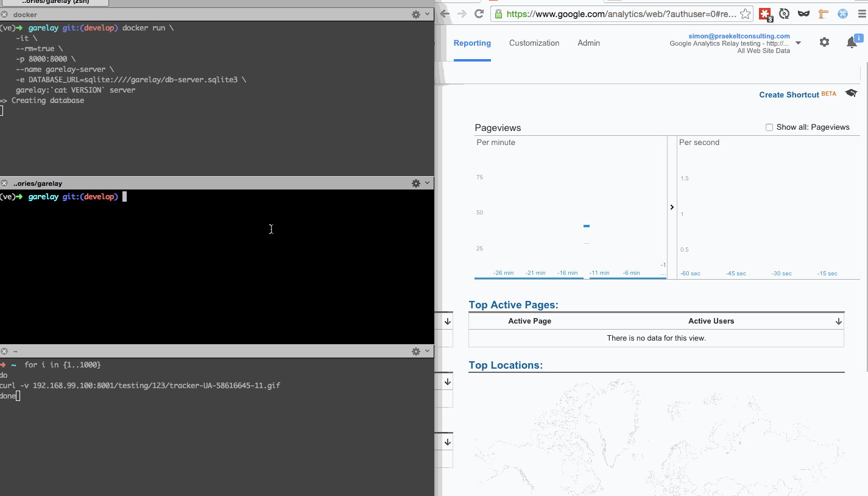
Task: Click the blue pageviews bar in chart
Action: click(587, 226)
